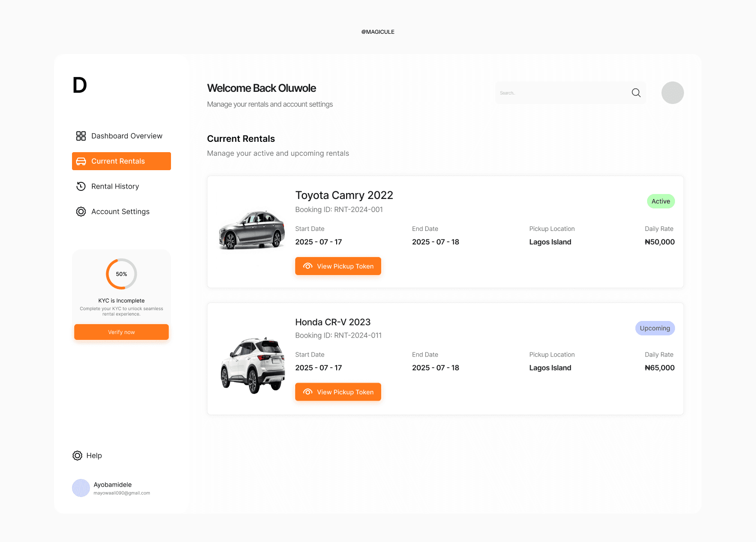Open the Help link
The height and width of the screenshot is (542, 756).
(87, 456)
